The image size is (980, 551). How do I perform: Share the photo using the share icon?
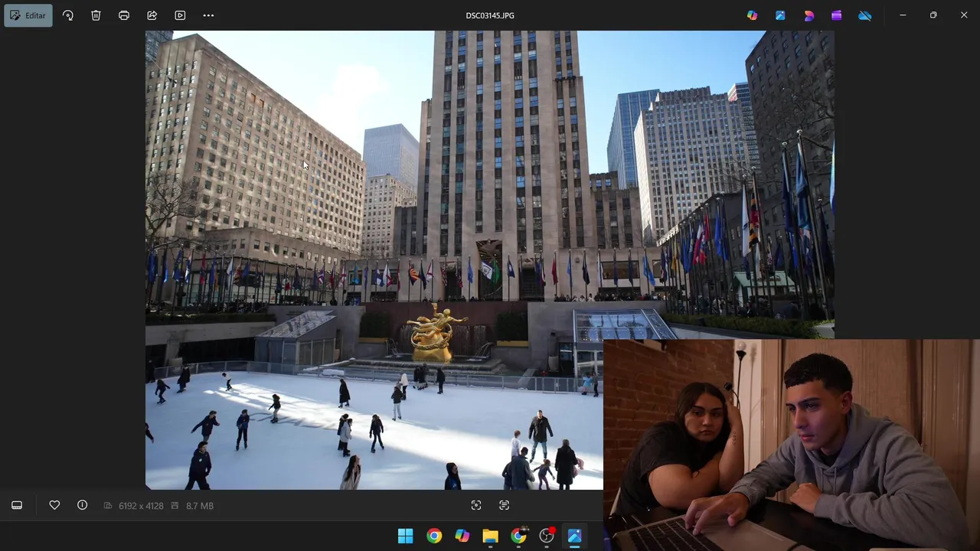(152, 15)
